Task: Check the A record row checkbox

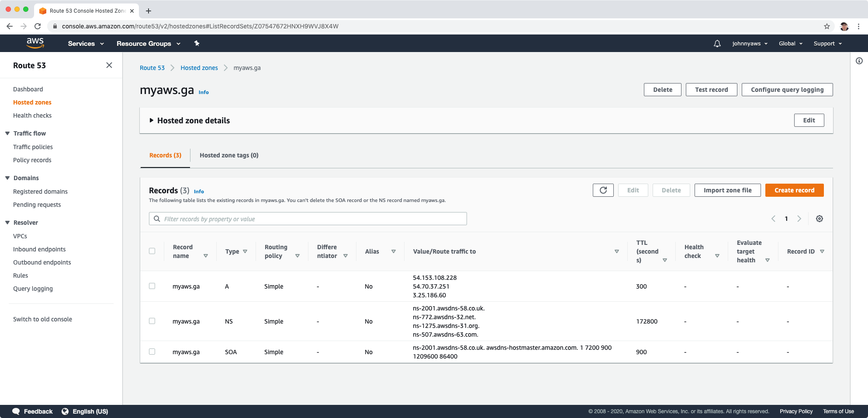Action: point(152,286)
